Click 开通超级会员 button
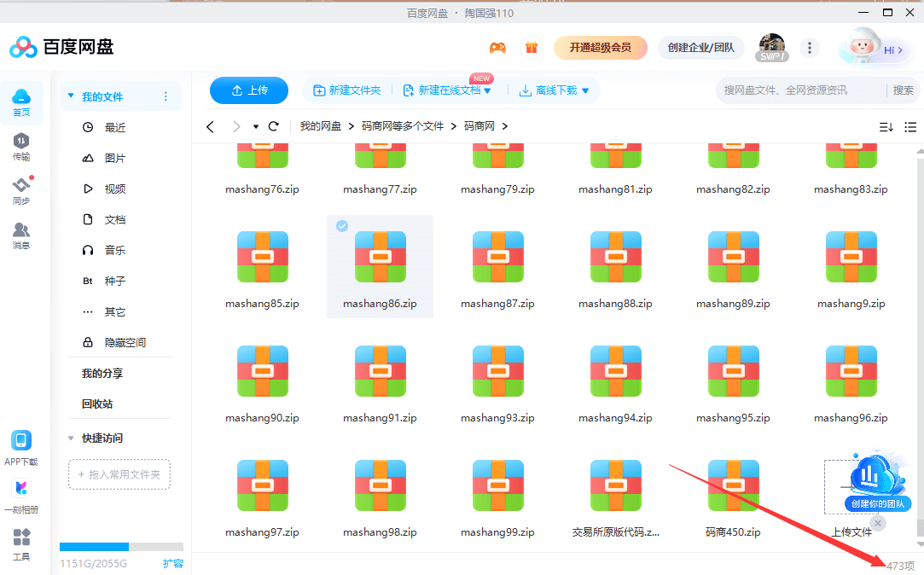Viewport: 924px width, 575px height. pyautogui.click(x=601, y=48)
